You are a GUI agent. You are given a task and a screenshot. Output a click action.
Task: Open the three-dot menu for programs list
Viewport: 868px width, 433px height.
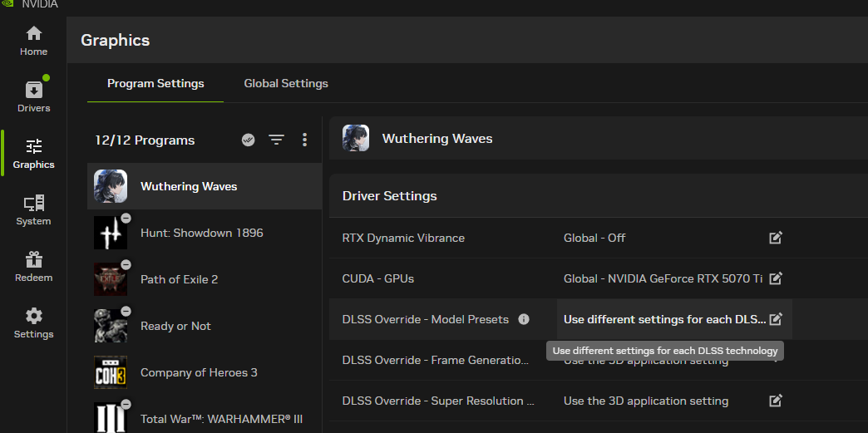pyautogui.click(x=304, y=140)
